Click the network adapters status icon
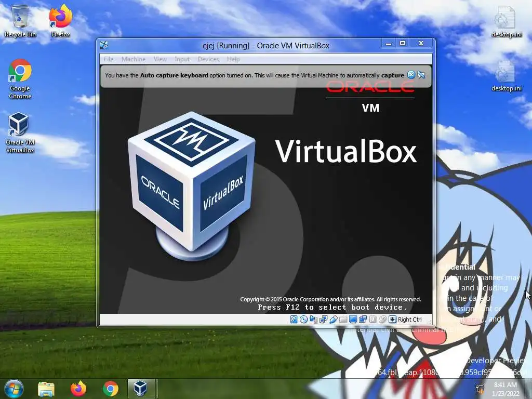This screenshot has width=532, height=399. (323, 320)
